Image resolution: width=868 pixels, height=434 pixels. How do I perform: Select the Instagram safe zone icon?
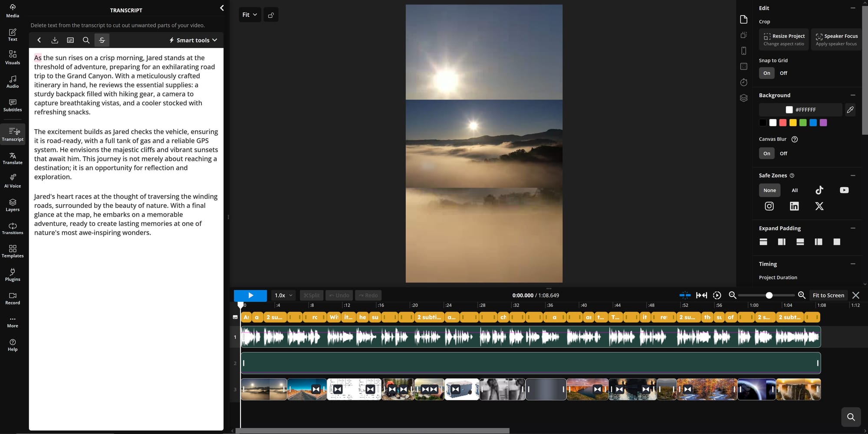pyautogui.click(x=769, y=206)
